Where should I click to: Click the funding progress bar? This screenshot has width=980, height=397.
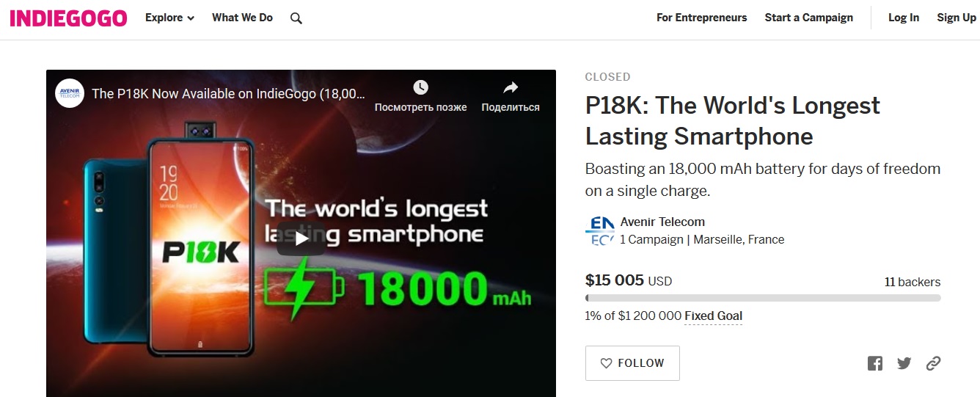(763, 298)
